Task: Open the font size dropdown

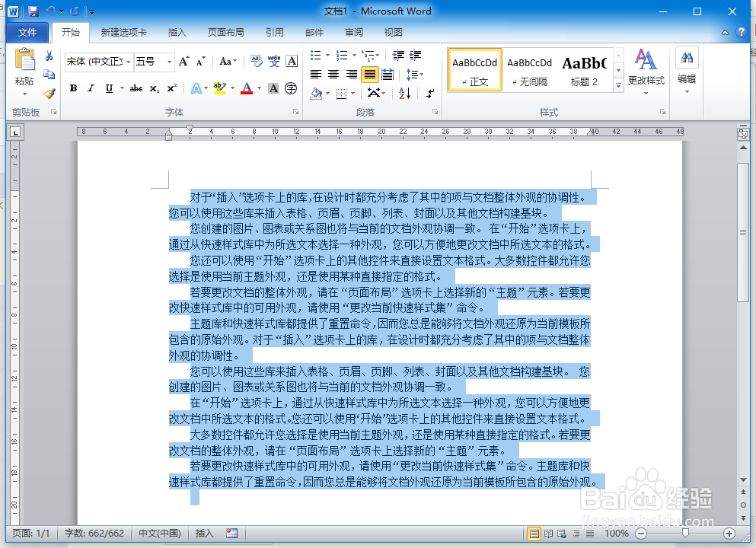Action: tap(168, 62)
